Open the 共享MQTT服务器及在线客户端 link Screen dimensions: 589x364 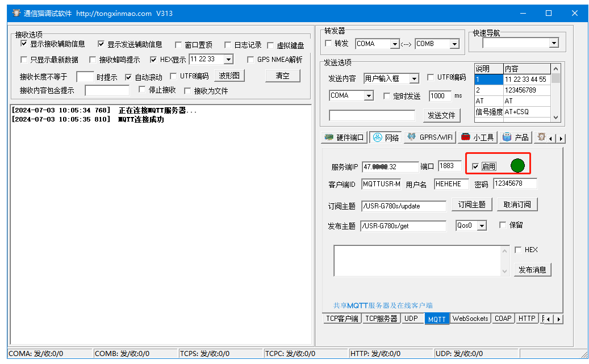pos(383,306)
